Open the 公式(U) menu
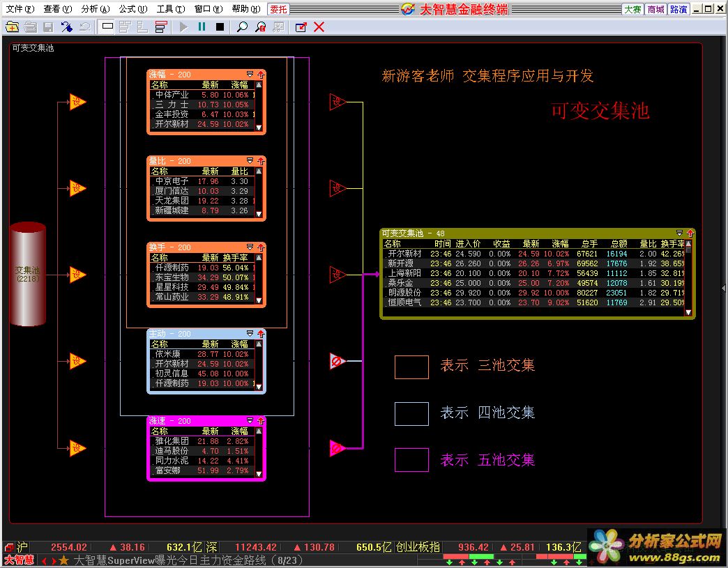The image size is (728, 568). click(132, 9)
